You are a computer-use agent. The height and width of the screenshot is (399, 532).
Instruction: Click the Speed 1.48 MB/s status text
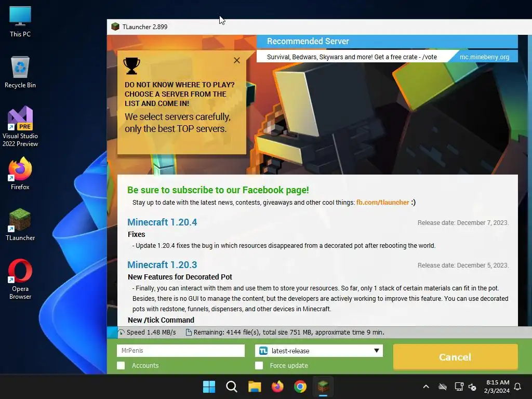tap(151, 332)
